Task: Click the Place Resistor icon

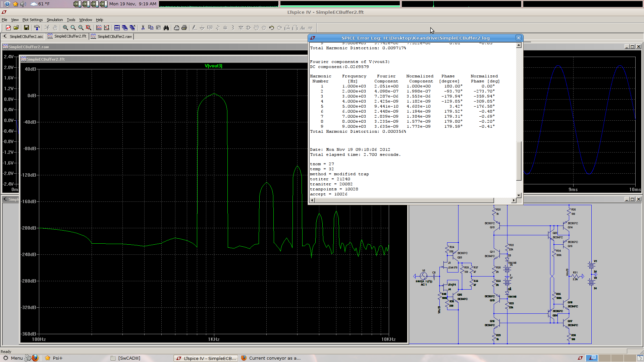Action: 218,28
